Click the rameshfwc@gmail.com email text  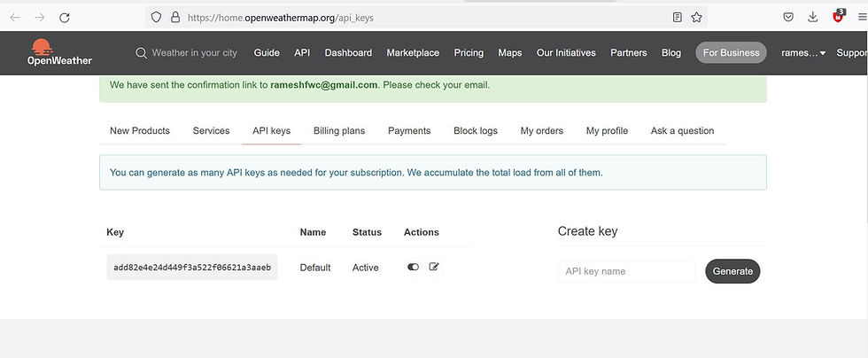coord(324,85)
